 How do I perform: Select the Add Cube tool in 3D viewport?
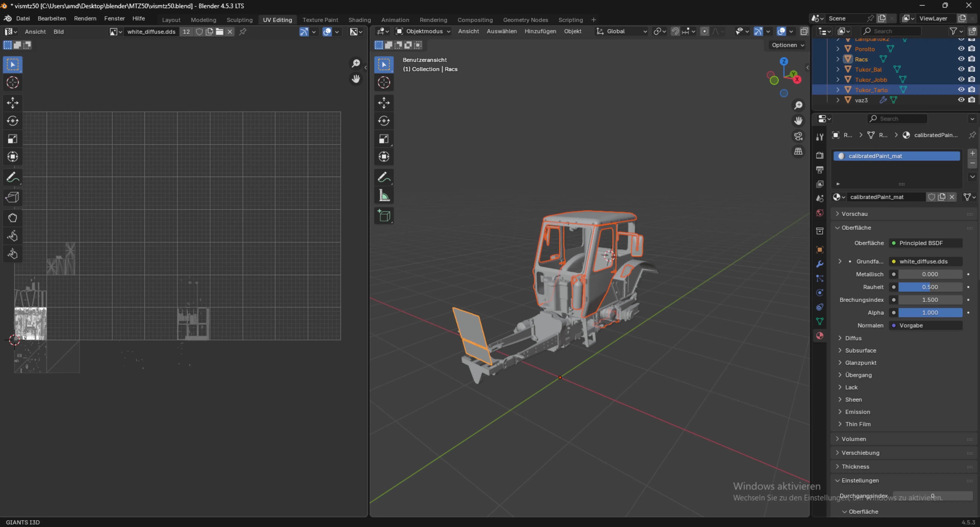point(384,216)
